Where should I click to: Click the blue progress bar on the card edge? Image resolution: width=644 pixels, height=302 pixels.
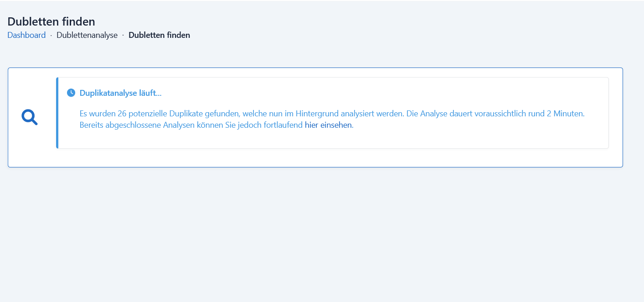tap(57, 113)
